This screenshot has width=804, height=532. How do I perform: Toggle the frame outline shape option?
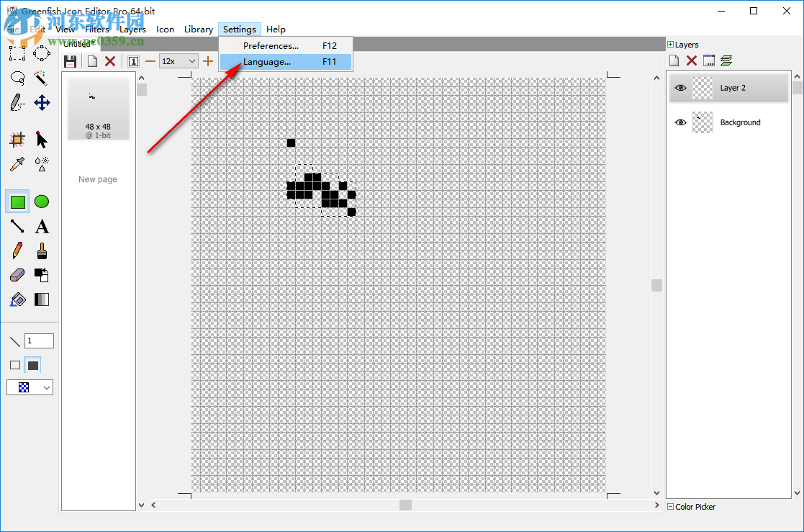(15, 365)
